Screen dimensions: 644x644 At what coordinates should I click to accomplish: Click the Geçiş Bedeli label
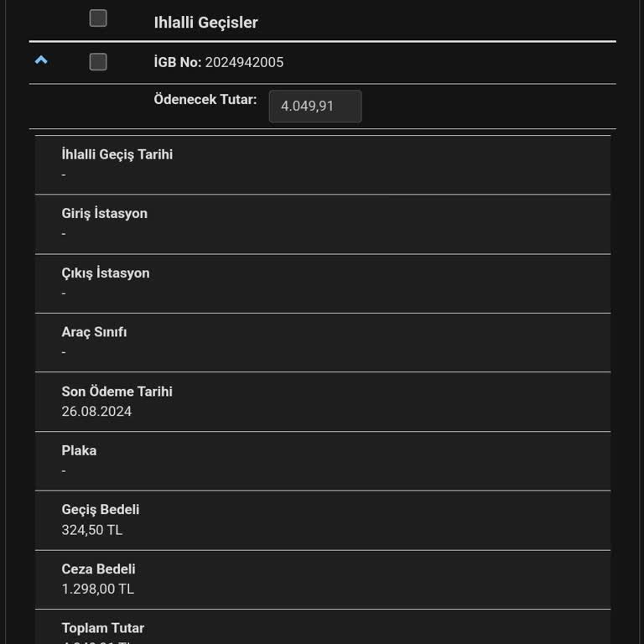coord(101,510)
